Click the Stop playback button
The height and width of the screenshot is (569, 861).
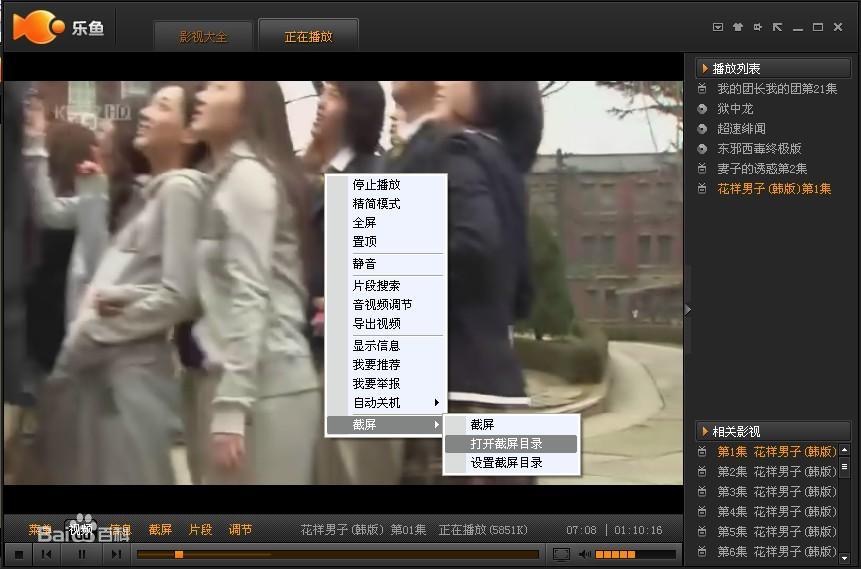point(18,554)
